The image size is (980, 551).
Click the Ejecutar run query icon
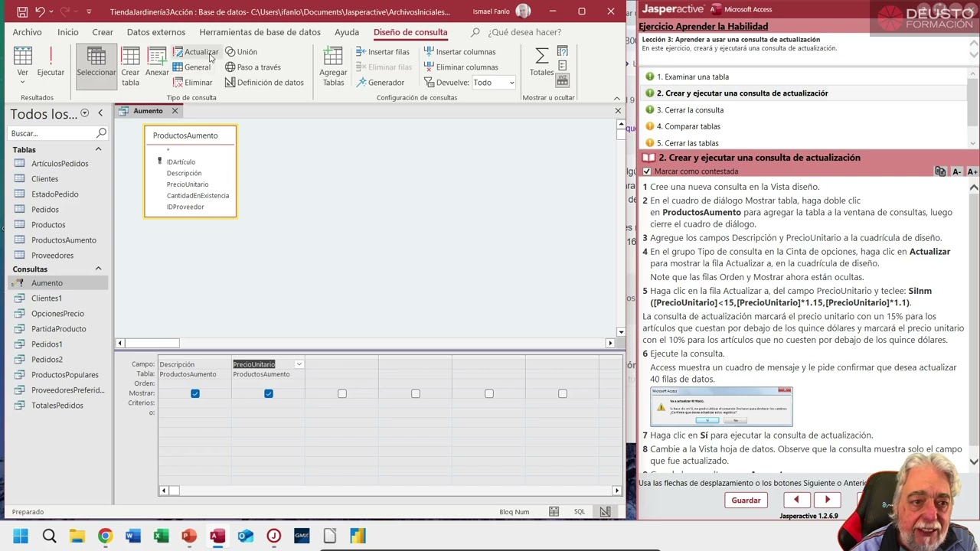tap(51, 63)
